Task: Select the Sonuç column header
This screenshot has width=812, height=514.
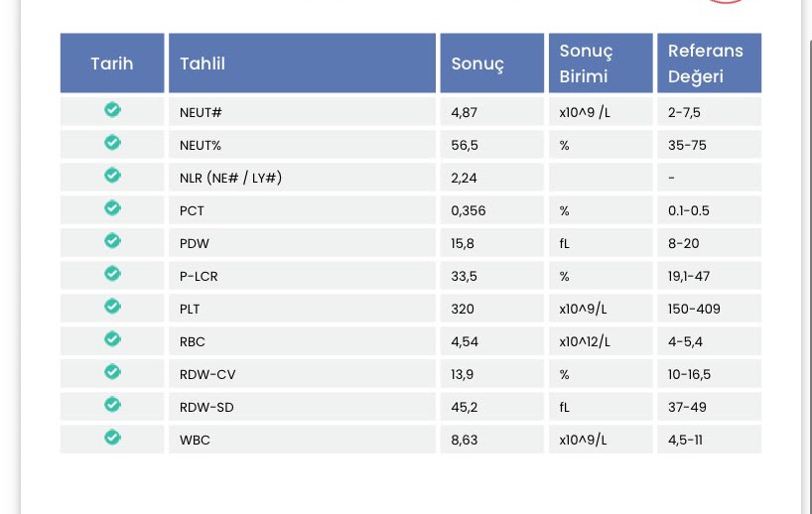Action: point(492,64)
